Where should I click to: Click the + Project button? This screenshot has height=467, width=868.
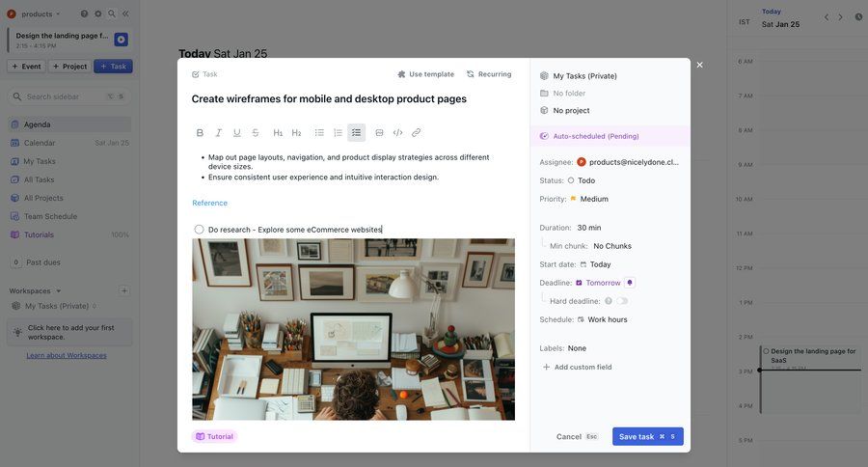tap(69, 67)
